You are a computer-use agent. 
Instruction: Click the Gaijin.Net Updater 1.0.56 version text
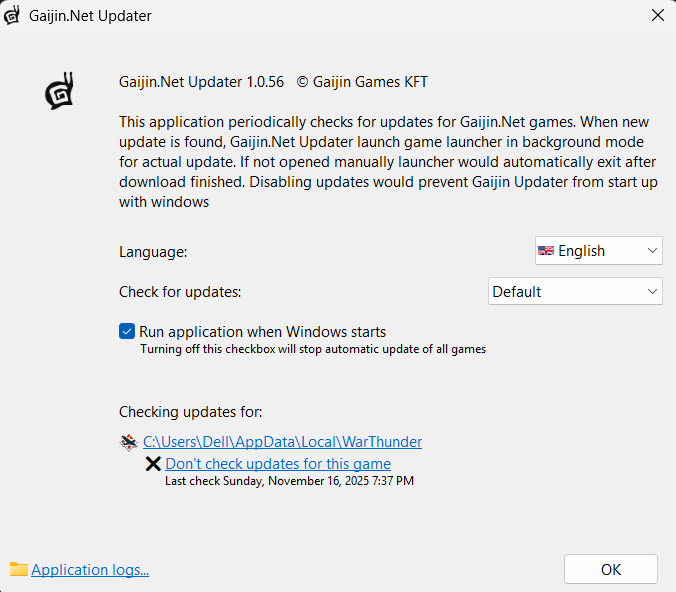(202, 82)
